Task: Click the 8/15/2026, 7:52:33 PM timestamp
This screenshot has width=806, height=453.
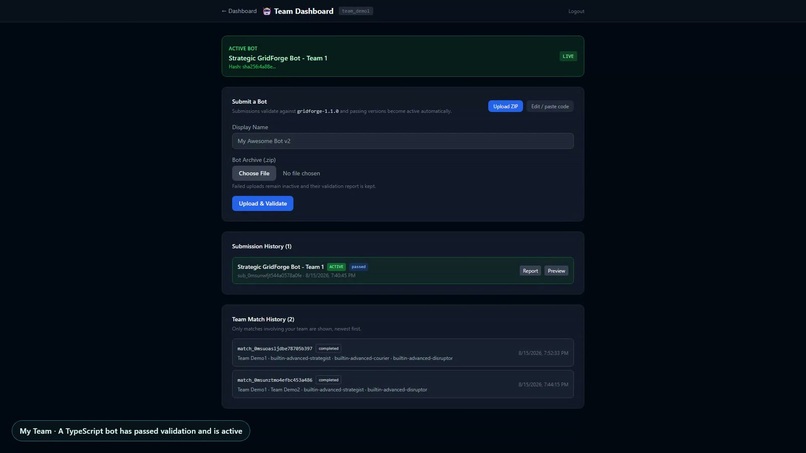Action: (543, 353)
